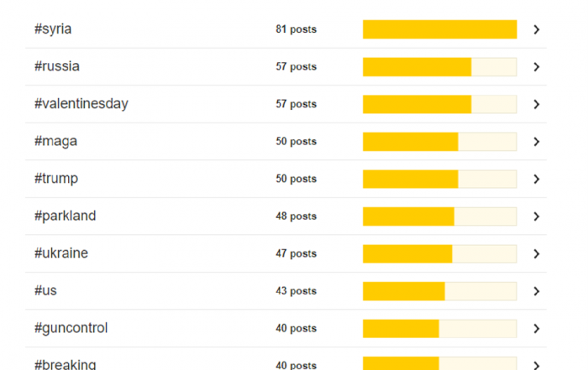This screenshot has height=370, width=588.
Task: Click the #syria yellow progress bar
Action: point(440,29)
